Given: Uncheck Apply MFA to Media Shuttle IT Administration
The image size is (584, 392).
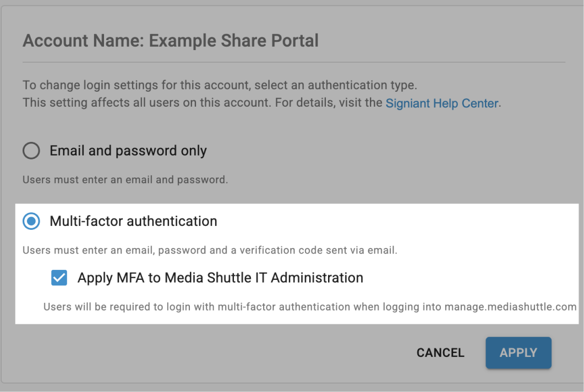Looking at the screenshot, I should 59,278.
